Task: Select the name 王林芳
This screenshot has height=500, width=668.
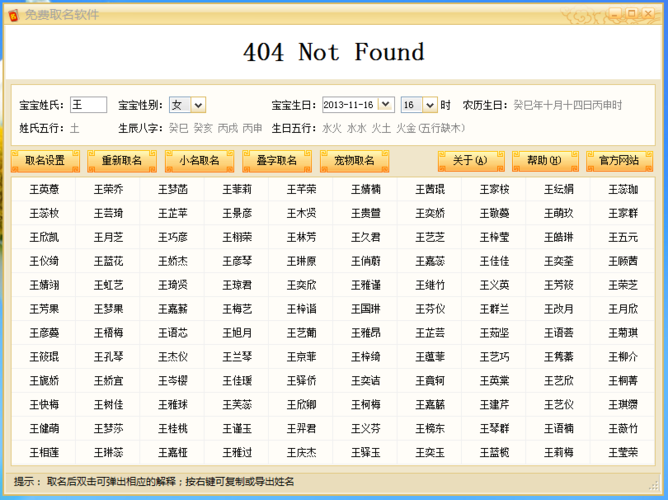Action: coord(301,237)
